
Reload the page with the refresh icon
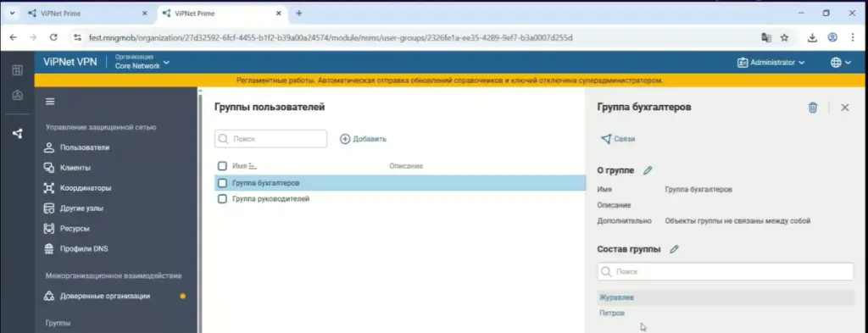53,37
